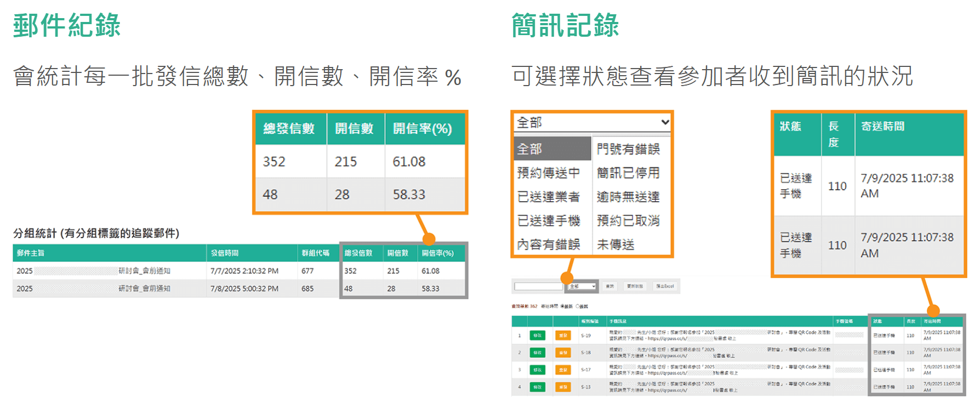The width and height of the screenshot is (980, 412).
Task: Click enlarged 開信率(%) column header
Action: 422,129
